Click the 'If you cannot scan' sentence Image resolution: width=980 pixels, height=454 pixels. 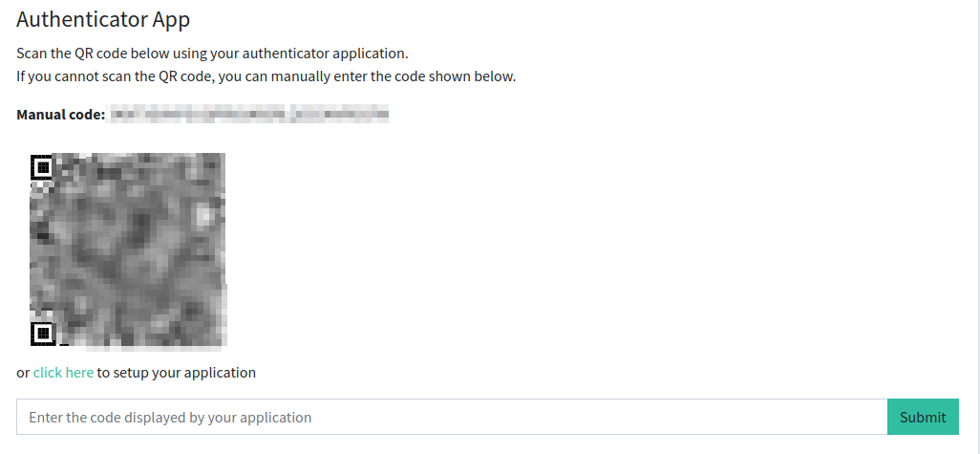tap(266, 76)
